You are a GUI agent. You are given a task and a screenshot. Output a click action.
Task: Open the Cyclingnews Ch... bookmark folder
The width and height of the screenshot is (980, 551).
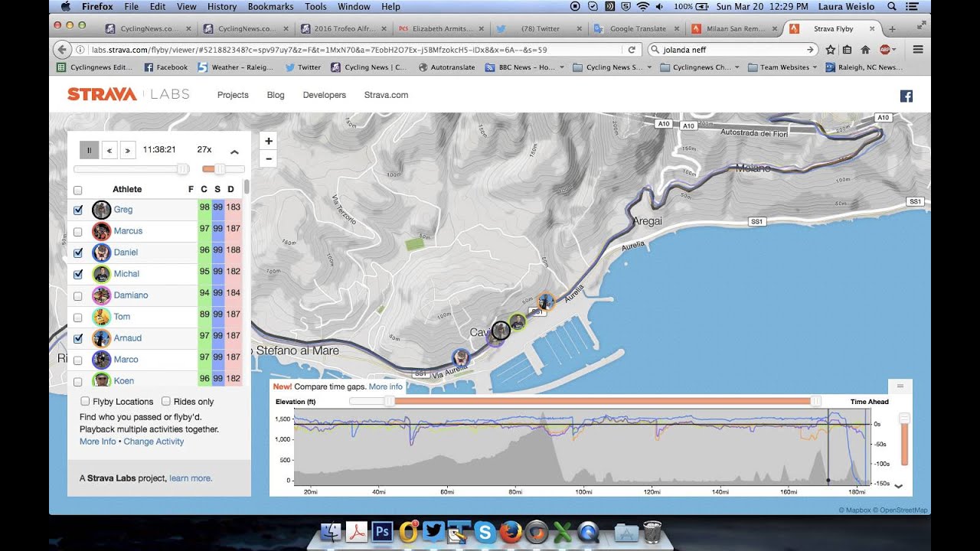click(700, 67)
